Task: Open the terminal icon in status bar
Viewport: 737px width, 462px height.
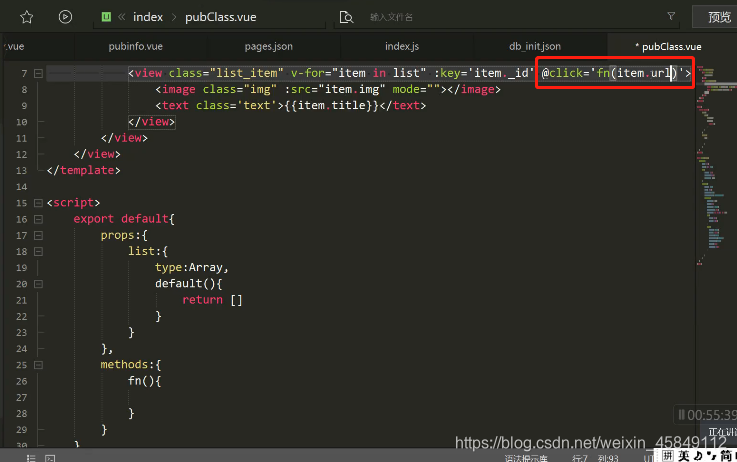Action: [x=50, y=458]
